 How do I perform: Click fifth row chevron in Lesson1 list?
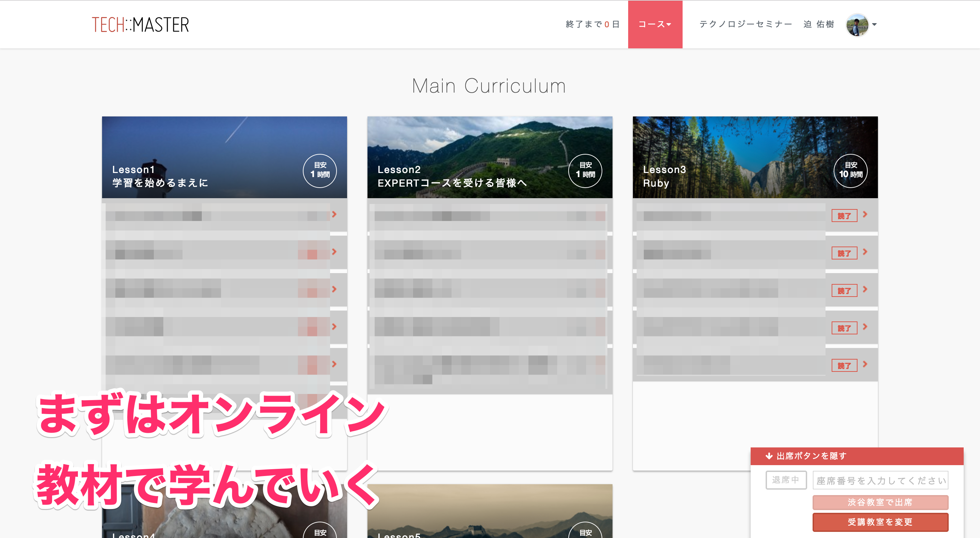[x=334, y=364]
